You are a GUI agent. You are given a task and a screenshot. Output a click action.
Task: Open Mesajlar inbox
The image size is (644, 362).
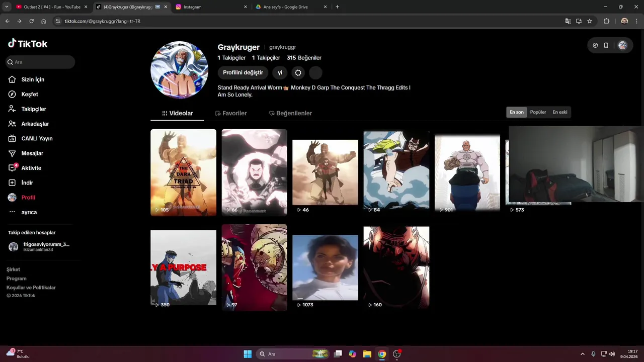click(x=32, y=153)
